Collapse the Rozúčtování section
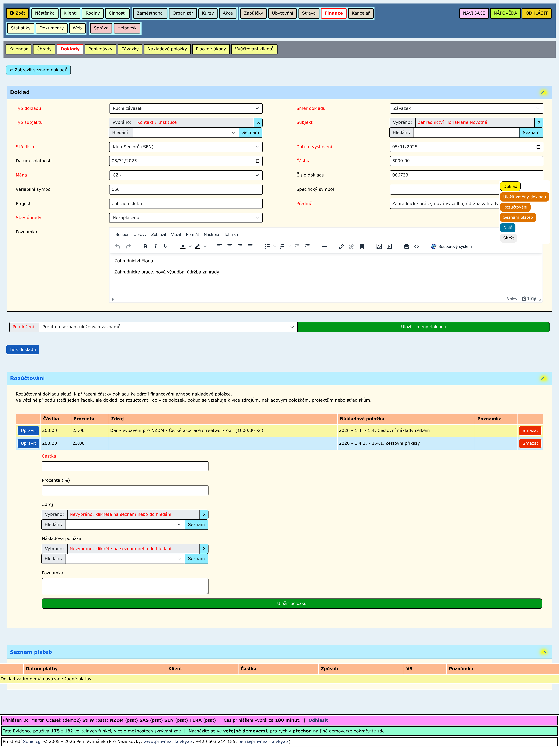 tap(543, 378)
